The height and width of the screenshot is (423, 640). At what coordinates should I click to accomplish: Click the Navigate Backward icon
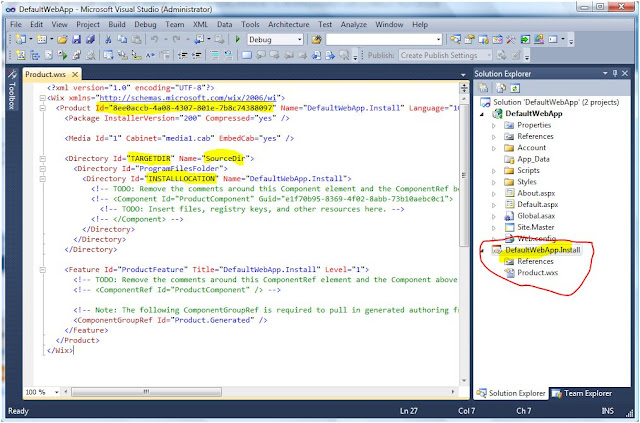(199, 40)
